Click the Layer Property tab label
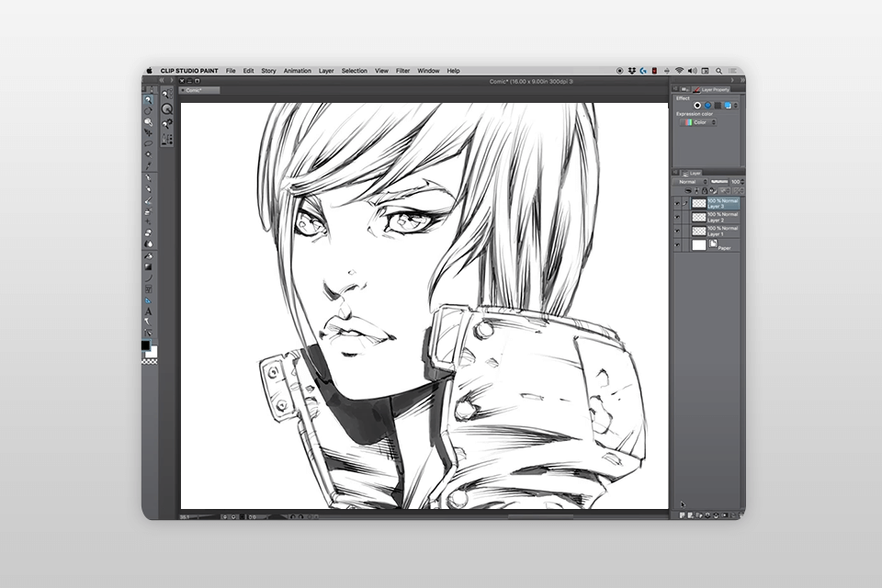Image resolution: width=882 pixels, height=588 pixels. (x=714, y=89)
